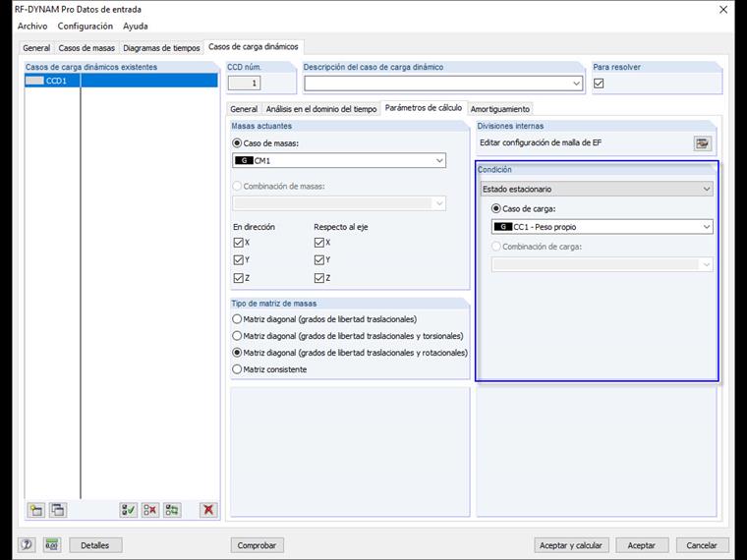Click the Detalles button

tap(94, 545)
